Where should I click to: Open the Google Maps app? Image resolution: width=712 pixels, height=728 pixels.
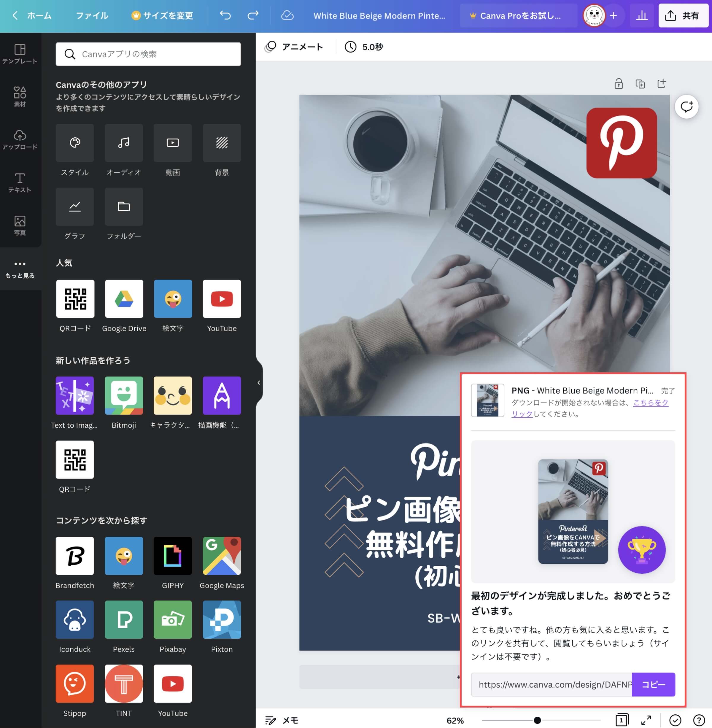[222, 556]
